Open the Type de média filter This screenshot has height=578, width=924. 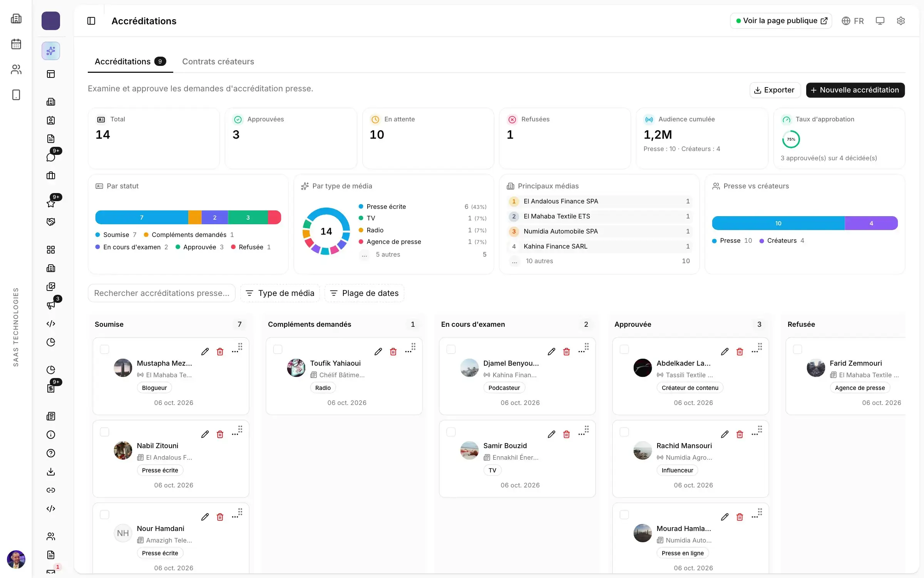coord(280,293)
